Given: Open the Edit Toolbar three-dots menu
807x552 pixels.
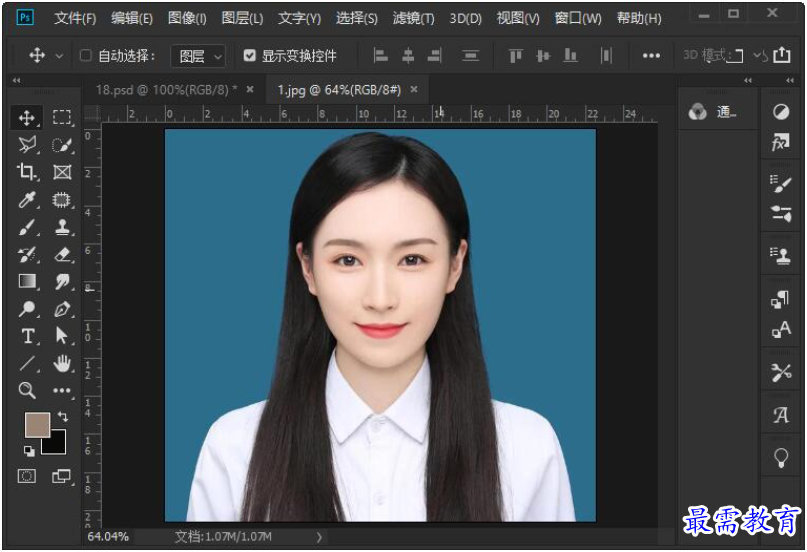Looking at the screenshot, I should tap(62, 390).
